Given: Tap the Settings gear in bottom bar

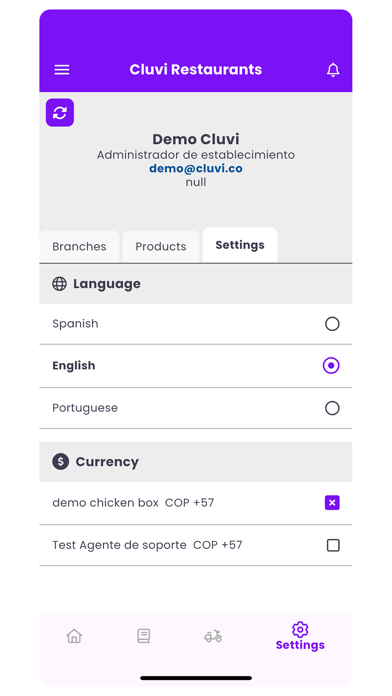Looking at the screenshot, I should (300, 637).
